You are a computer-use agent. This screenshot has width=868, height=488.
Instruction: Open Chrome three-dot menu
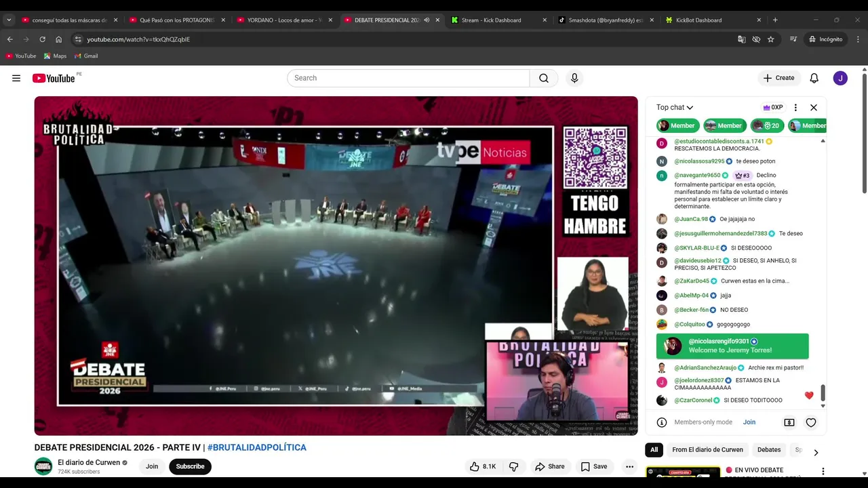[x=859, y=39]
